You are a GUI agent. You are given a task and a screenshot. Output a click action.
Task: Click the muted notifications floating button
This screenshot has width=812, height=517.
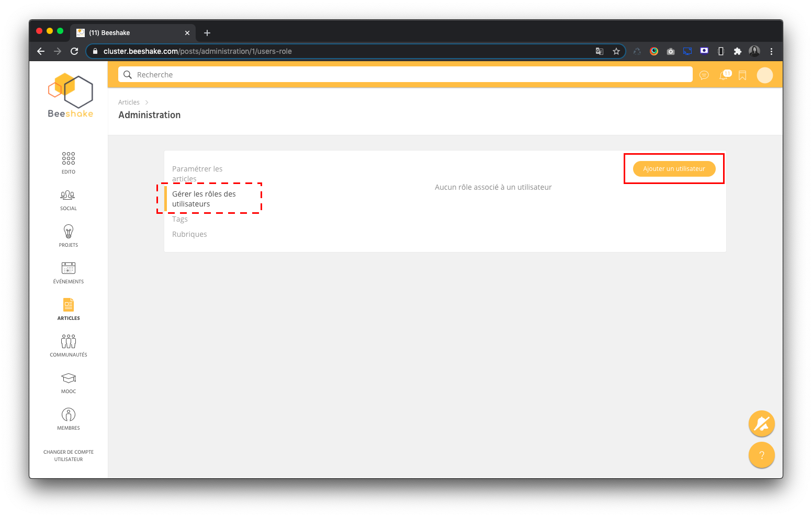coord(762,423)
